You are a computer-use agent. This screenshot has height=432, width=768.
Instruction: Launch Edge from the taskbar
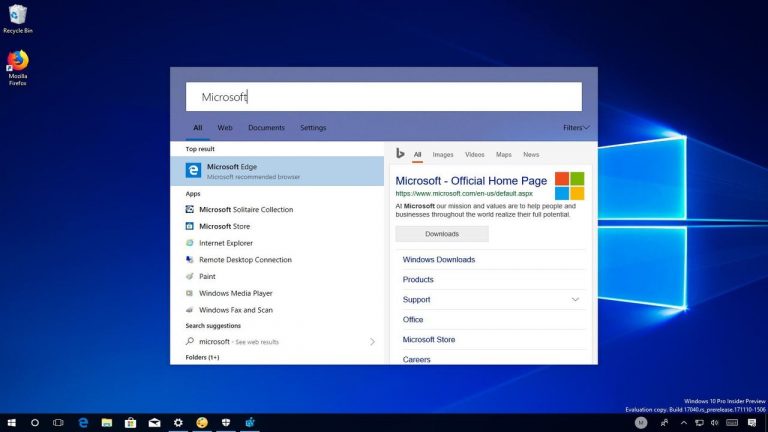pos(83,422)
